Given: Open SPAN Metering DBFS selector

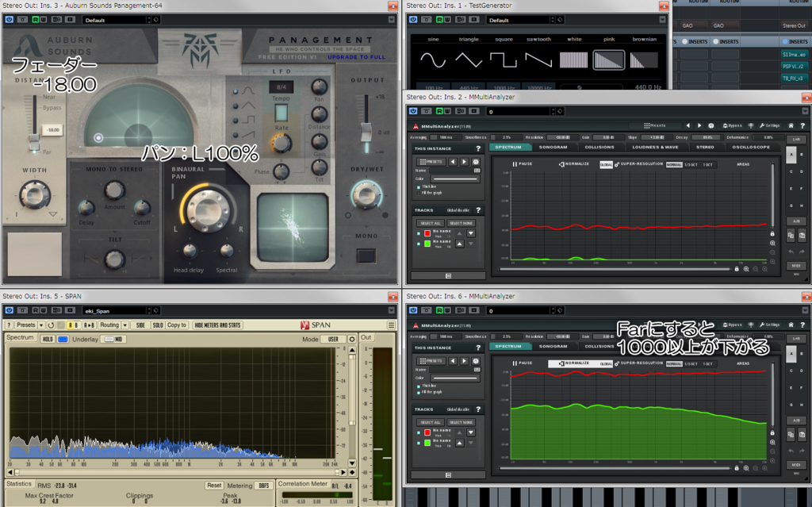Looking at the screenshot, I should coord(264,486).
